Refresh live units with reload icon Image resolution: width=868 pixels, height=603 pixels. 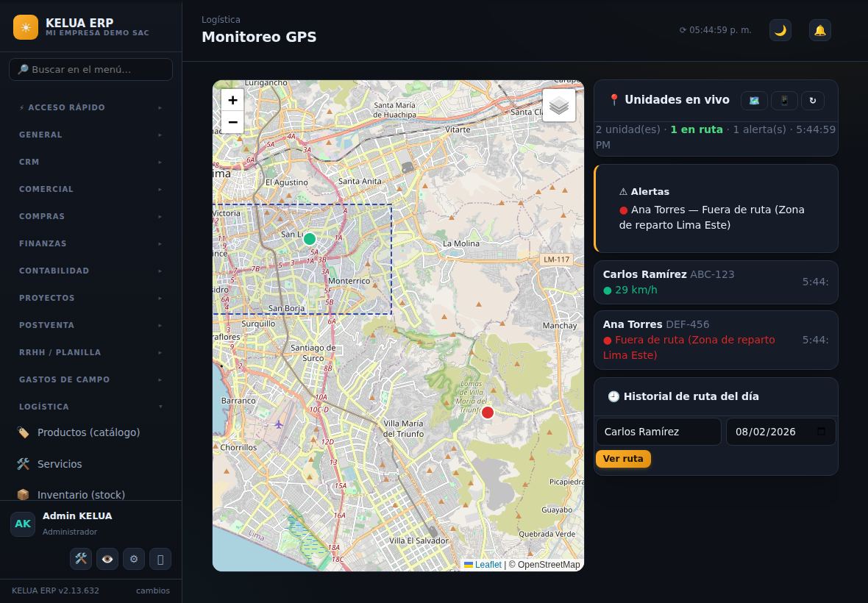tap(813, 101)
